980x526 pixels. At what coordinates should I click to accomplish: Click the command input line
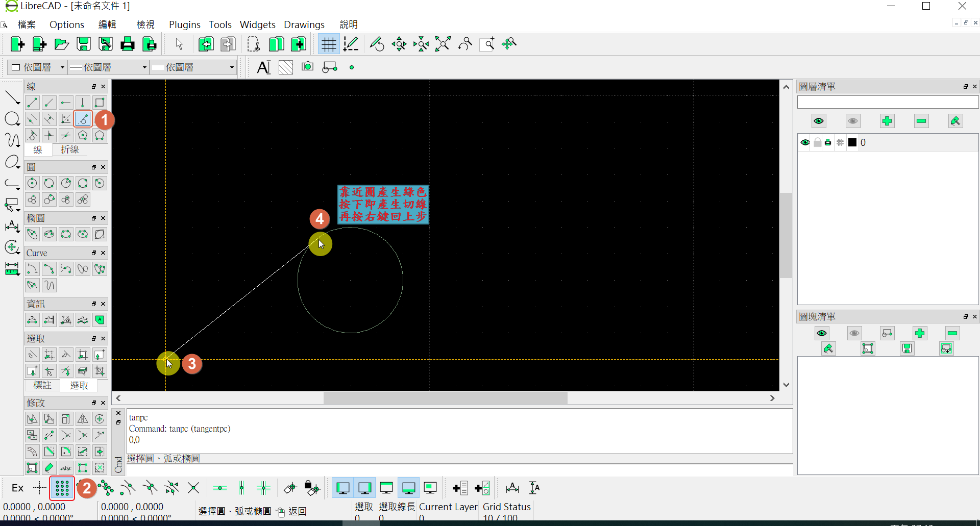(459, 469)
